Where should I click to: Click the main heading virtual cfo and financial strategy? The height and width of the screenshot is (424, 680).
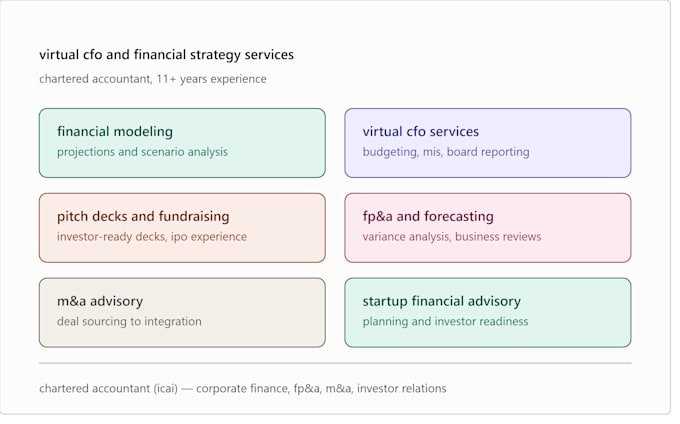coord(169,55)
